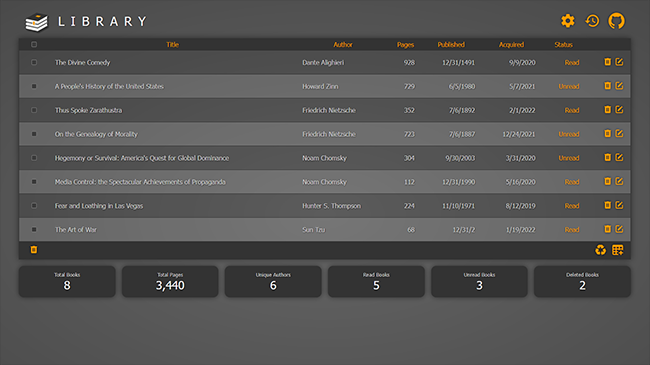
Task: Click the bulk delete trash icon in footer
Action: click(34, 250)
